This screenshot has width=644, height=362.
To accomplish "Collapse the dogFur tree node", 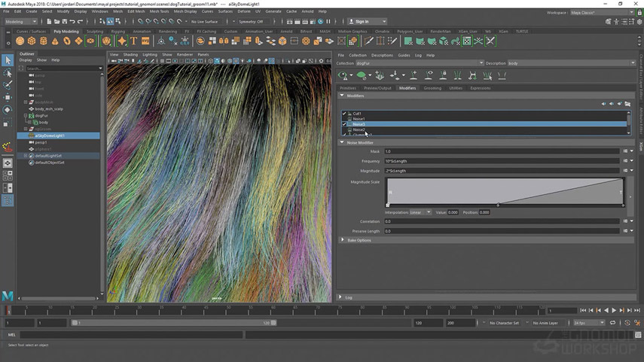I will point(26,116).
